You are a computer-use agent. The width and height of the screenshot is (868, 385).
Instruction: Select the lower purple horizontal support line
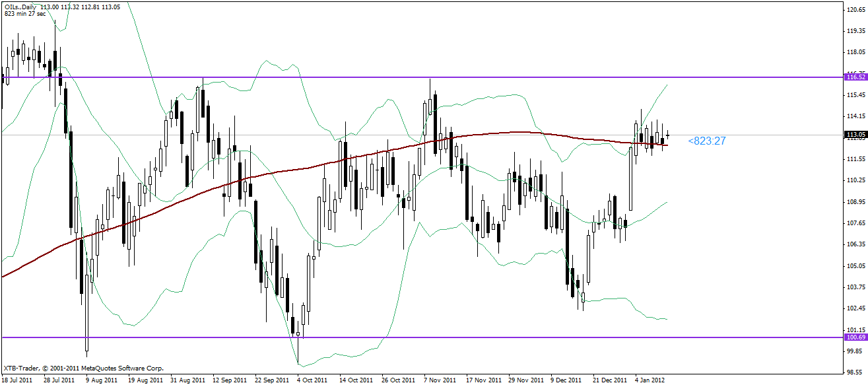[422, 337]
